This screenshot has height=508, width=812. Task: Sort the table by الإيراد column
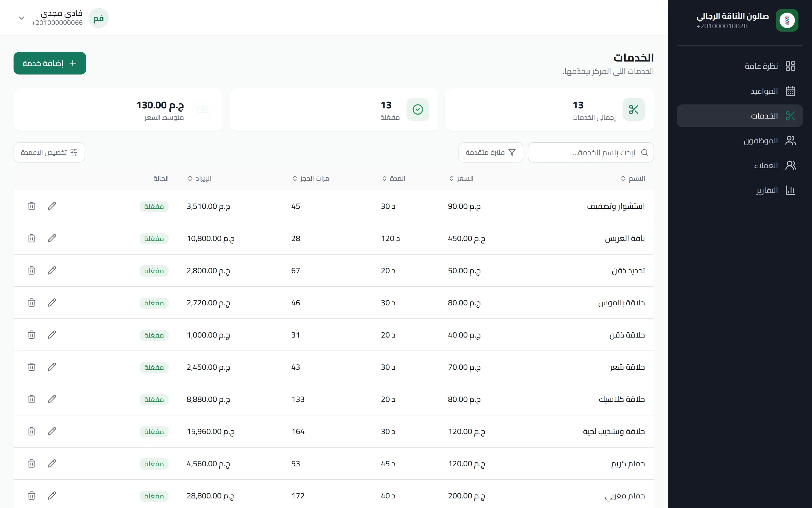[x=199, y=178]
